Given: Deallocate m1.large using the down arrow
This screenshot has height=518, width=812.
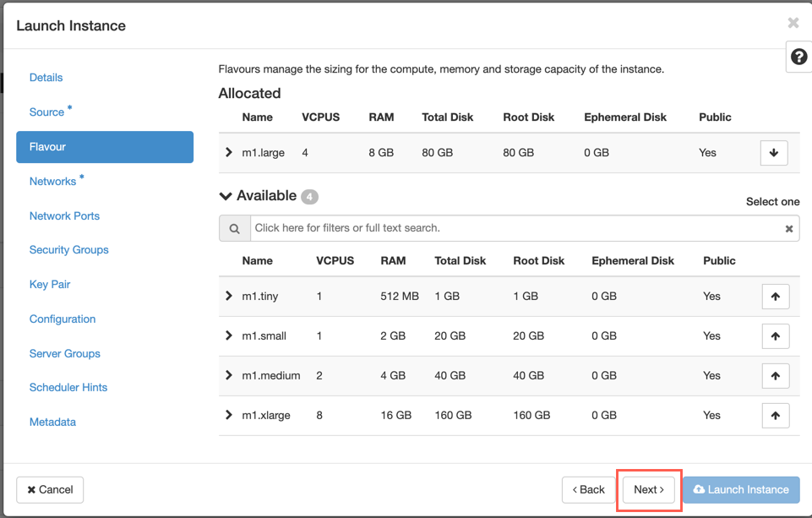Looking at the screenshot, I should pos(774,153).
